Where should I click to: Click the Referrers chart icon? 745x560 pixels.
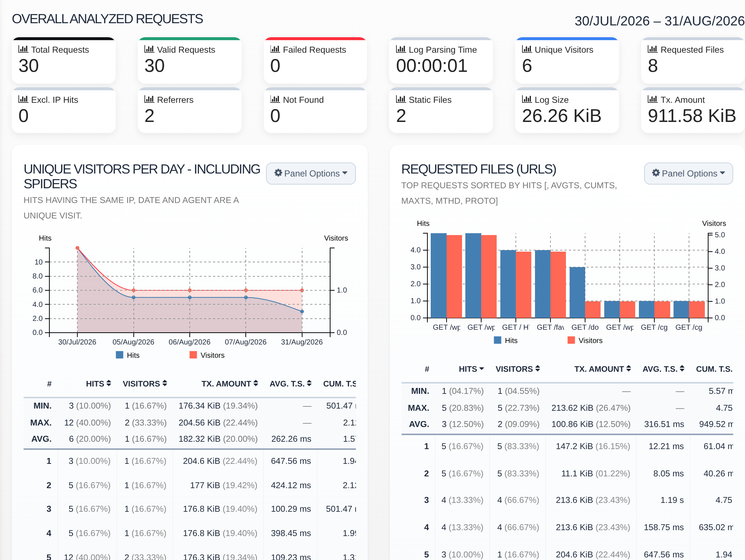[x=149, y=99]
